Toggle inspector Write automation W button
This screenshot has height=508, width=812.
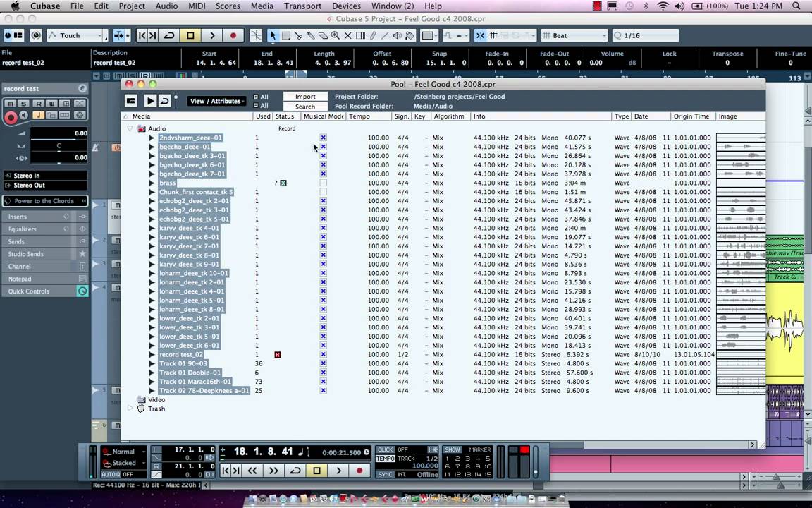click(51, 104)
